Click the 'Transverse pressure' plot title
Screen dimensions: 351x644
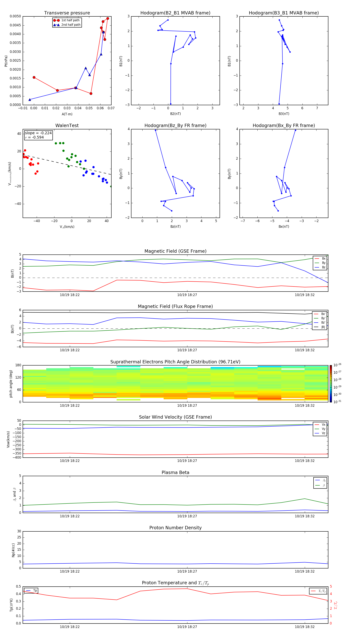point(67,13)
